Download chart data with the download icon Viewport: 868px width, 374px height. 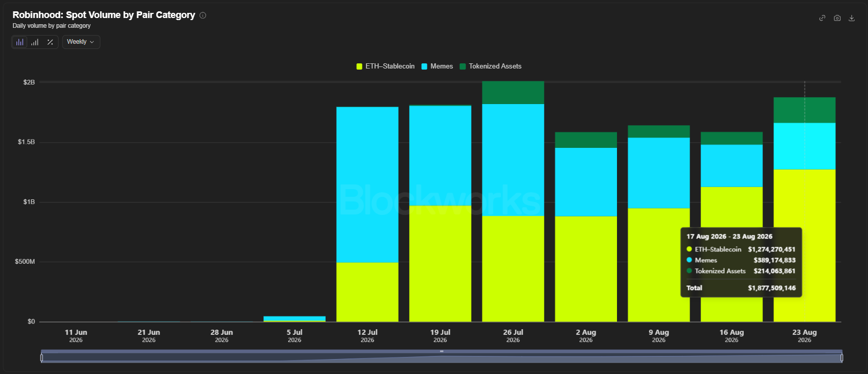click(852, 18)
